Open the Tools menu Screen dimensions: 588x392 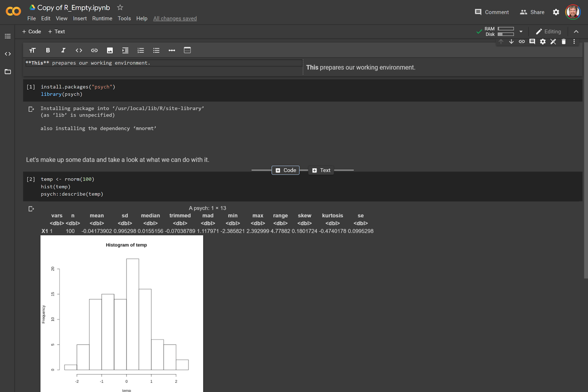(124, 18)
